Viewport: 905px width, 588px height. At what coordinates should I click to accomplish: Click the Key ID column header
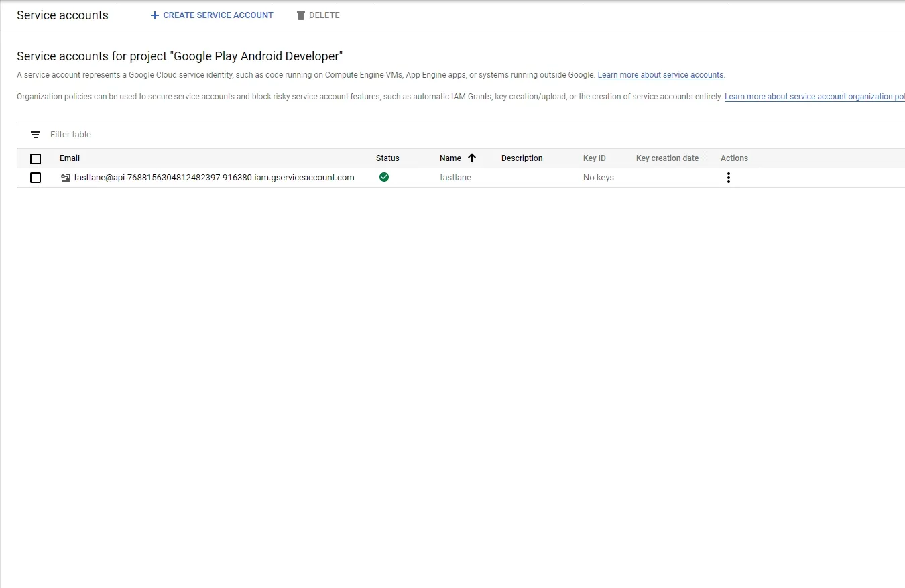(x=595, y=158)
